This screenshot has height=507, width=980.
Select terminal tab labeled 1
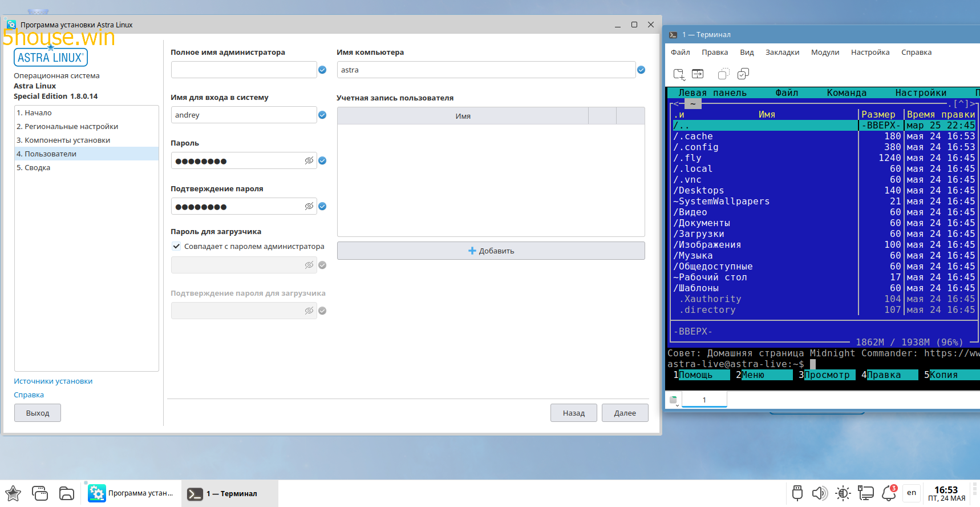click(704, 400)
